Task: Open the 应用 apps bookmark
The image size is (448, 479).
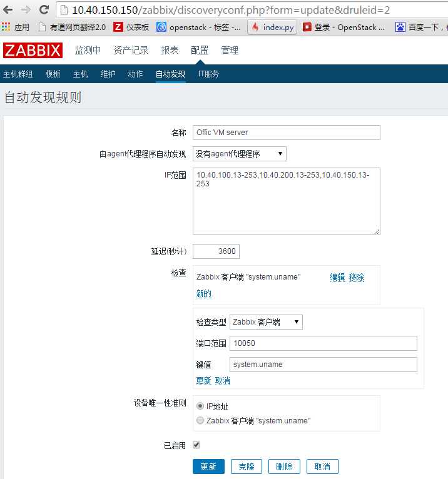Action: pyautogui.click(x=16, y=27)
